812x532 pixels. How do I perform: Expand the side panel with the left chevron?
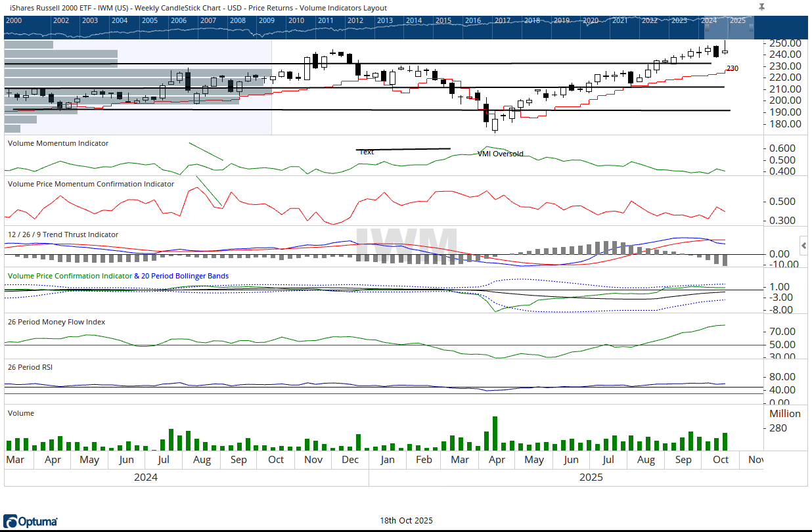[803, 246]
